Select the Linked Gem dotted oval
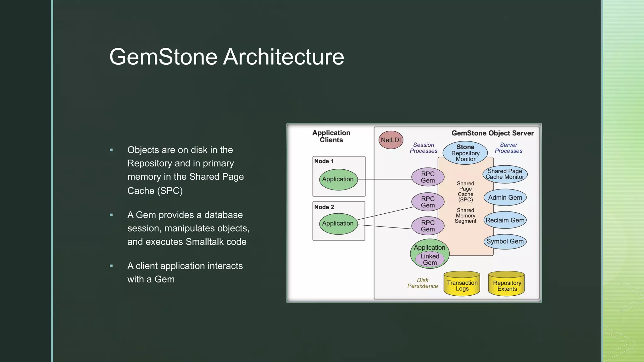 (x=430, y=260)
